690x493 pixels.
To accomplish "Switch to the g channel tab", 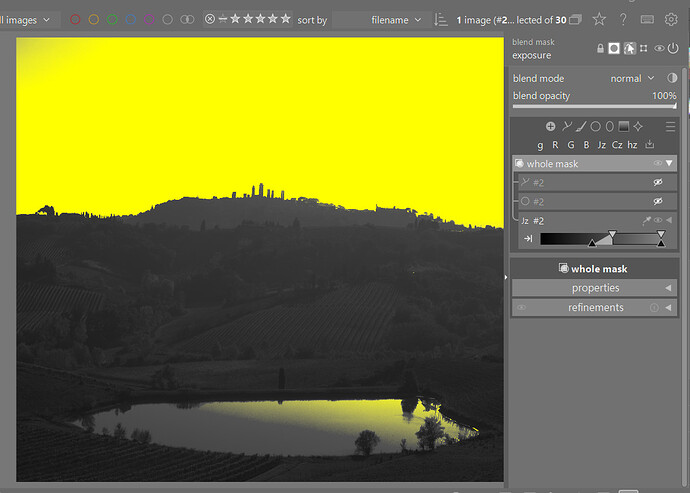I will [x=540, y=145].
